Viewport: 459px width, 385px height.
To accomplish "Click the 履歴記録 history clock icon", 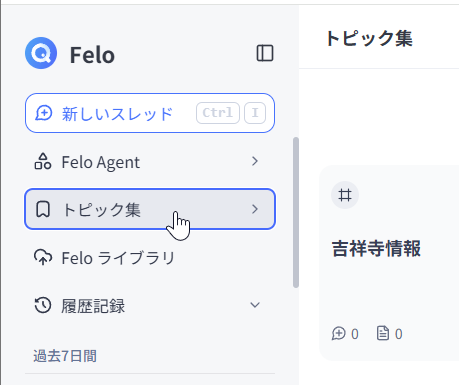I will pyautogui.click(x=43, y=305).
